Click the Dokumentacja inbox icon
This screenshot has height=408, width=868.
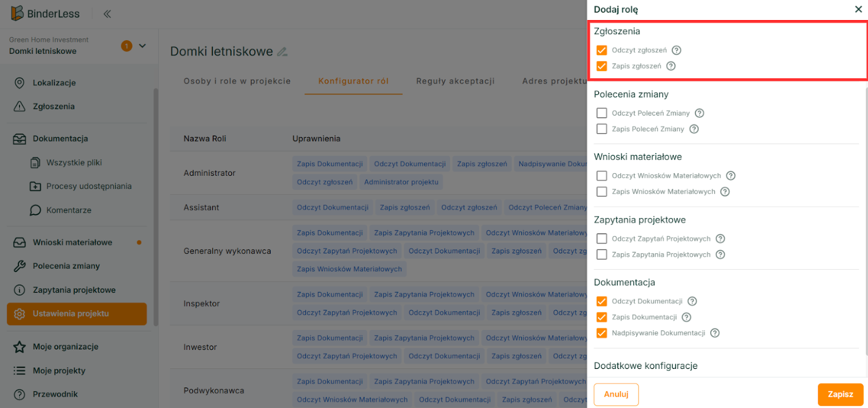(20, 139)
